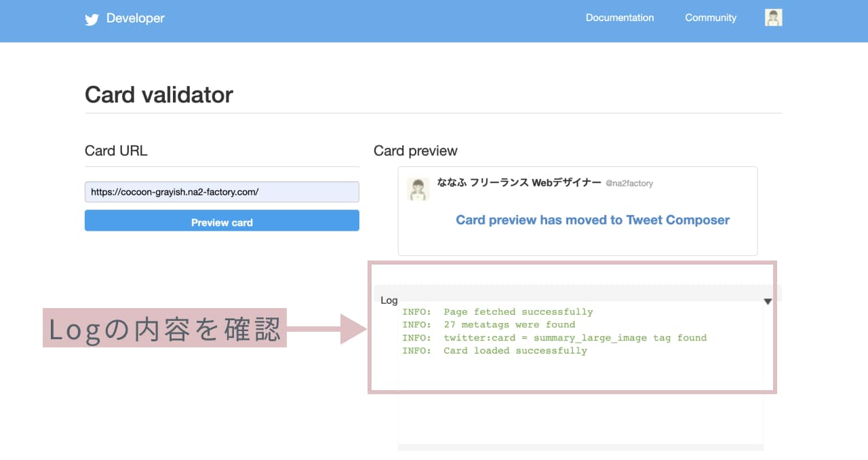Click the Card URL section heading

coord(116,151)
